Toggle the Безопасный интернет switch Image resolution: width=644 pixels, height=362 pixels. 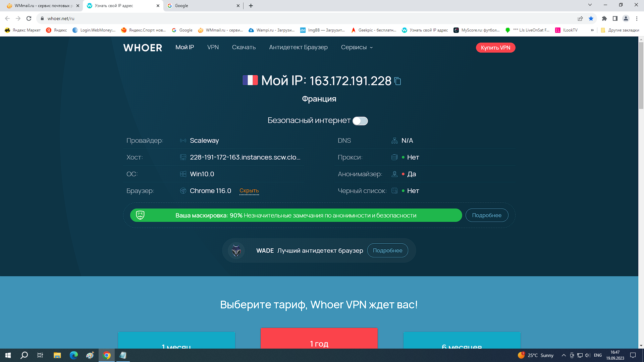360,121
